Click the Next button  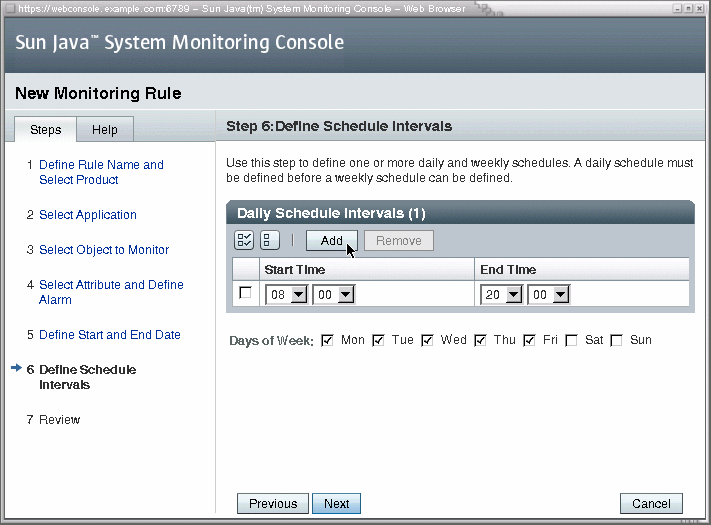pos(336,503)
